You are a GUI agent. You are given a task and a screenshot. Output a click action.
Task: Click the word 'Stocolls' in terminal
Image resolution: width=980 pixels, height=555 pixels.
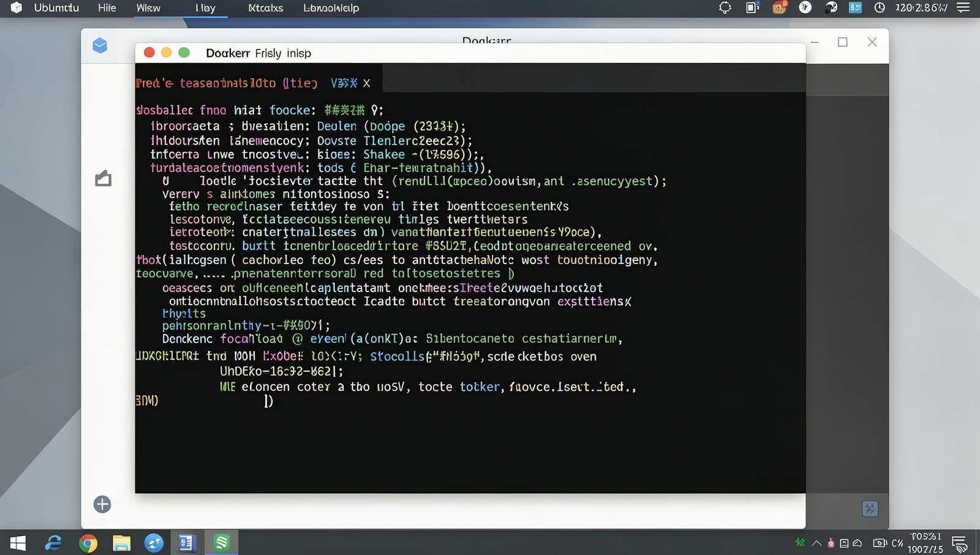[397, 357]
